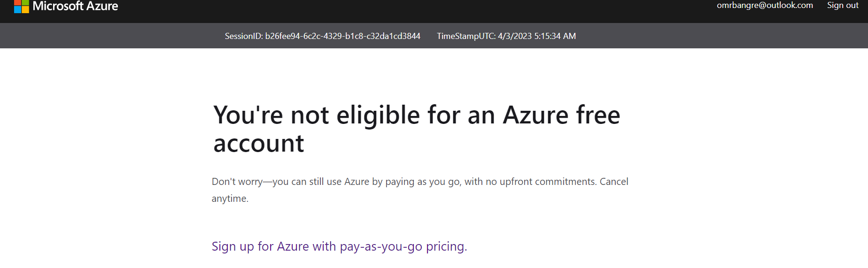Click "Cancel" in the description paragraph
The width and height of the screenshot is (868, 268).
613,182
